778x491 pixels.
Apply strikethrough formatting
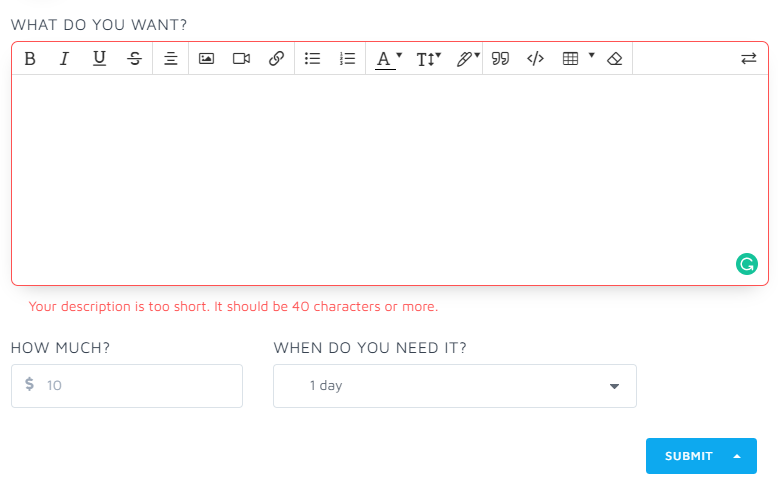pos(134,59)
